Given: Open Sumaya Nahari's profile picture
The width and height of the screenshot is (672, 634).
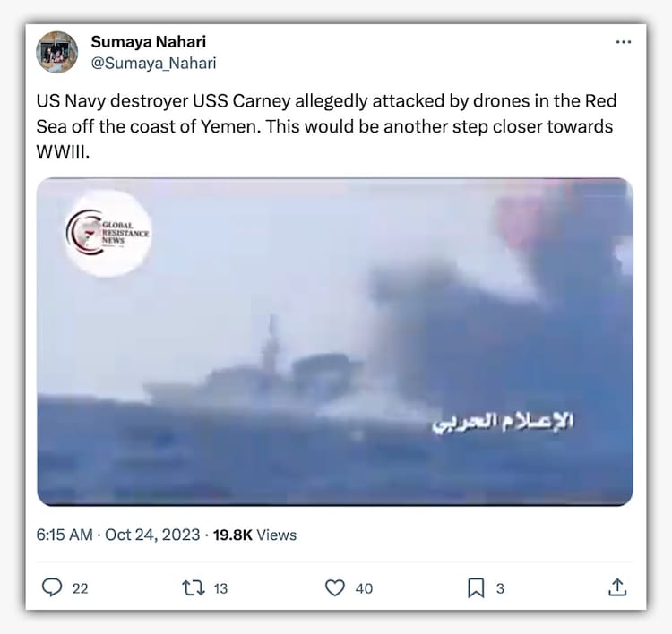Looking at the screenshot, I should tap(57, 52).
